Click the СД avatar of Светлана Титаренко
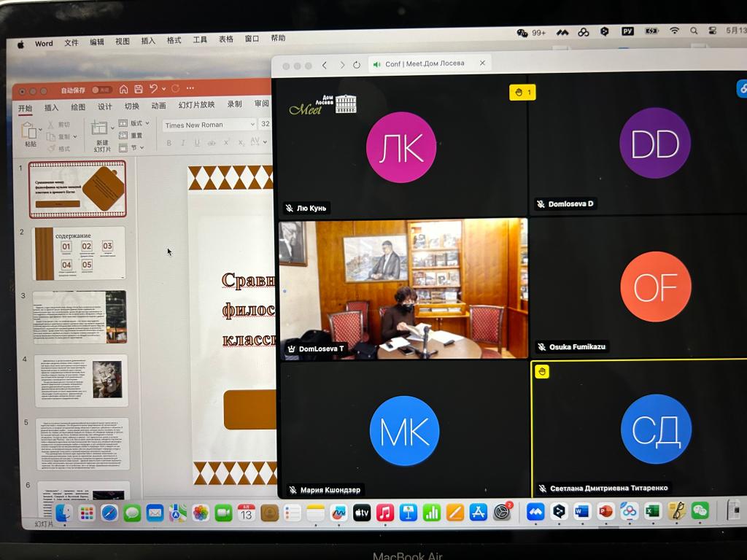 coord(656,429)
